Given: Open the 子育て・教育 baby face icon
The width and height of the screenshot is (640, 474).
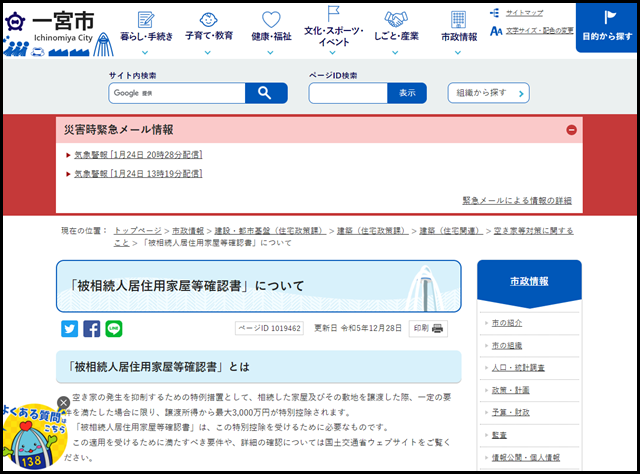Looking at the screenshot, I should 209,19.
